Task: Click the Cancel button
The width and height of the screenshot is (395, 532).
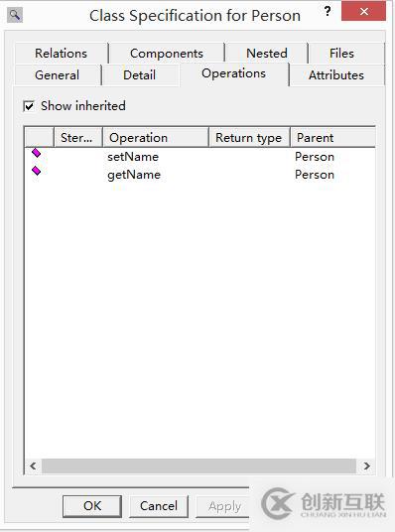Action: [159, 506]
